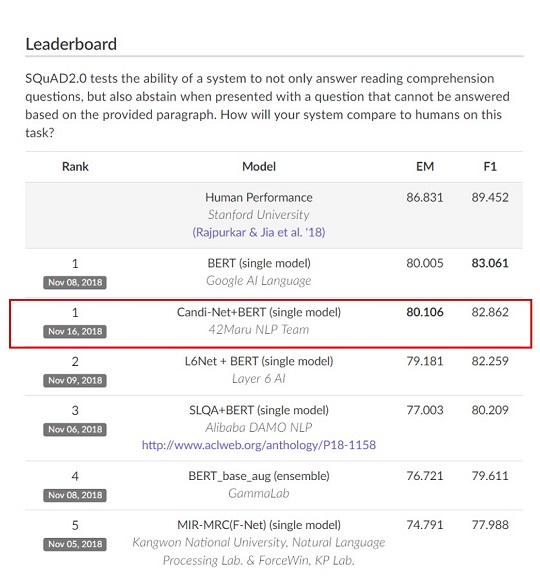The width and height of the screenshot is (540, 576).
Task: Click the Nov 08, 2018 badge under rank 4
Action: [75, 495]
